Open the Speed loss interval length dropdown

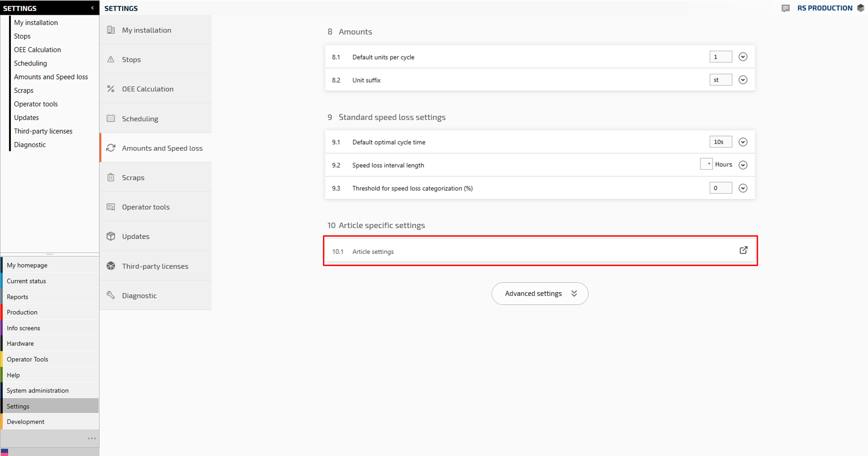point(706,164)
